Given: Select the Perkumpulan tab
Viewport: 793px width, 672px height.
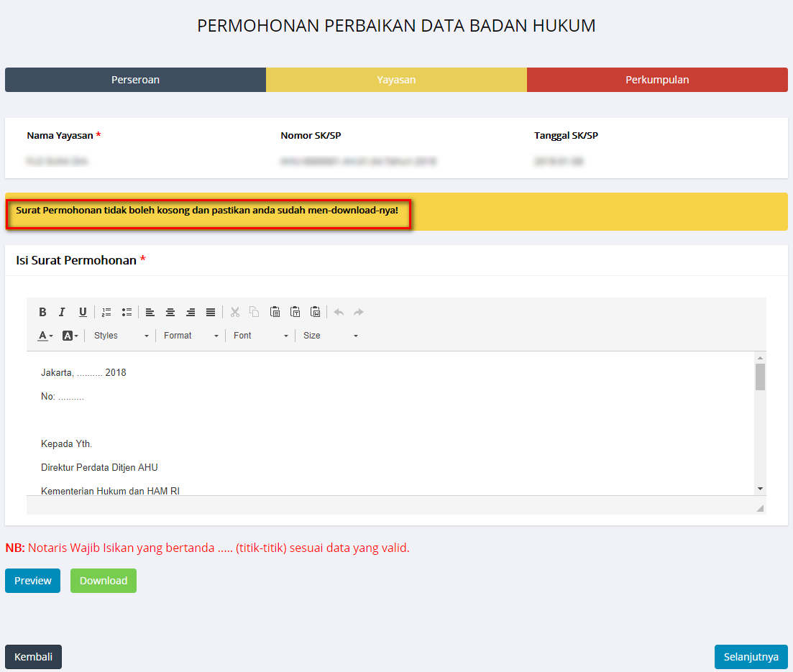Looking at the screenshot, I should pyautogui.click(x=657, y=80).
